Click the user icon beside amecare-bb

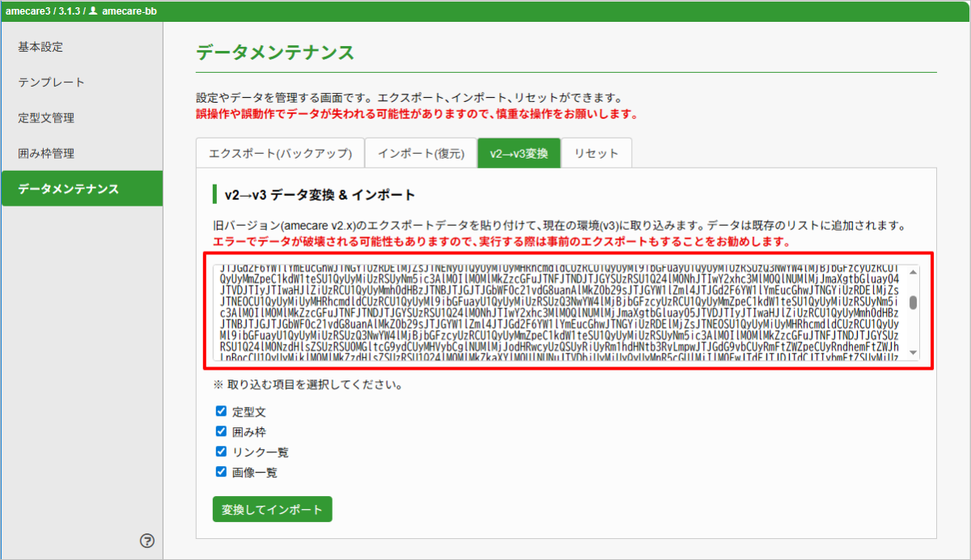[x=93, y=11]
